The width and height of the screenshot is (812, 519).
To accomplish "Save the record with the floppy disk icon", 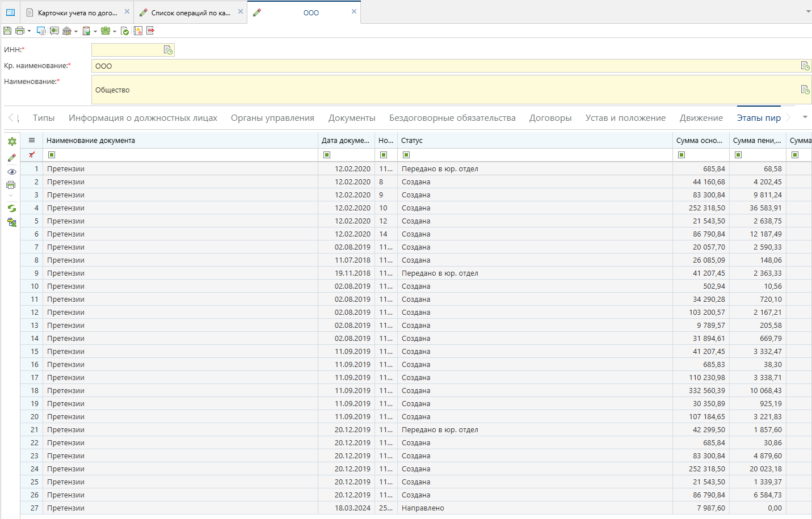I will click(7, 31).
